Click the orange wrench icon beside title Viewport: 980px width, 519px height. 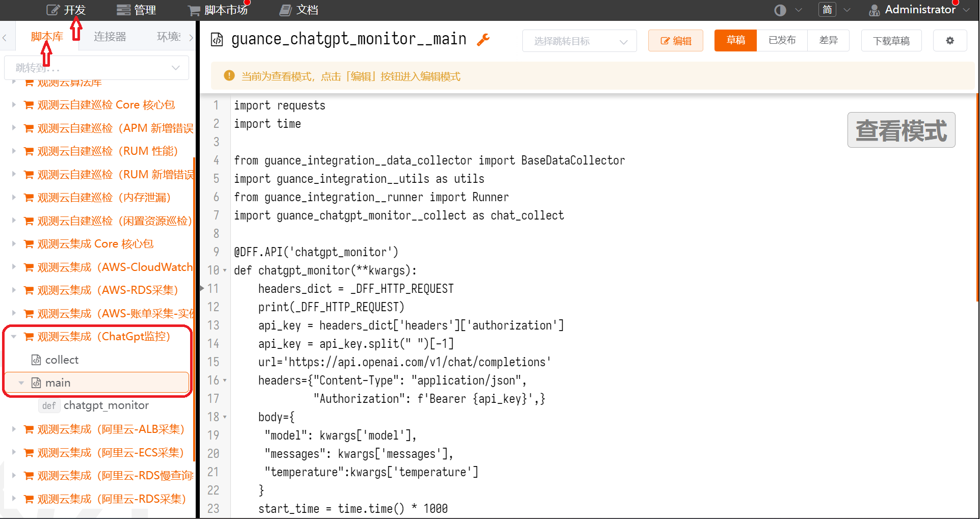click(x=483, y=39)
